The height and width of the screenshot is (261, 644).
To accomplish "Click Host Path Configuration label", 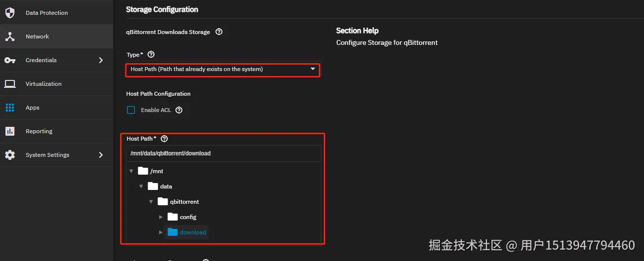I will (x=158, y=94).
